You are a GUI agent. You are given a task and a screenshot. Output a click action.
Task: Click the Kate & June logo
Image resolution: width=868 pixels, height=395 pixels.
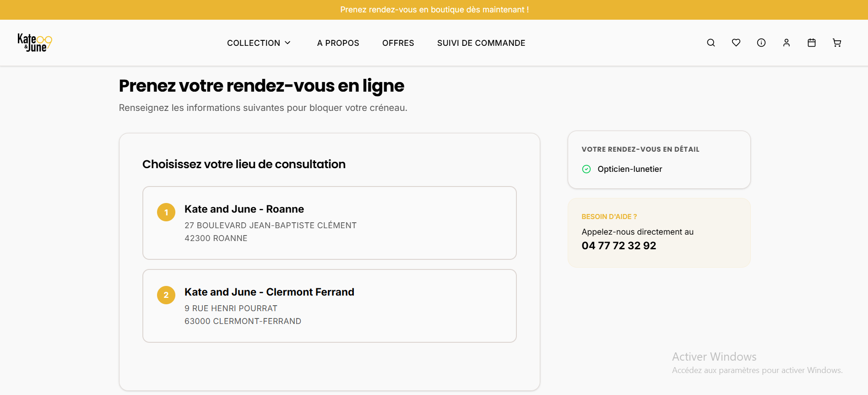pos(35,43)
